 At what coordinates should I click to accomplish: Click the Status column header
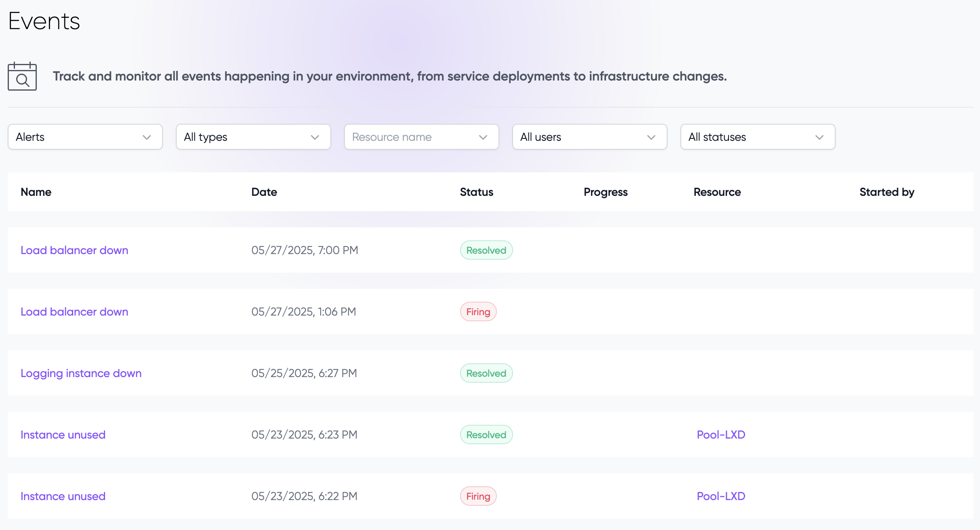(x=476, y=192)
